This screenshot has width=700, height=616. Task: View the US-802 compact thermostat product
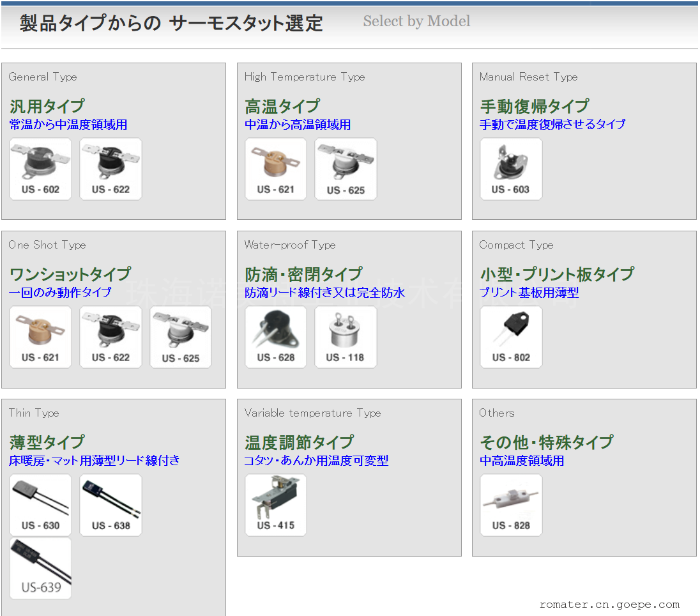[511, 337]
